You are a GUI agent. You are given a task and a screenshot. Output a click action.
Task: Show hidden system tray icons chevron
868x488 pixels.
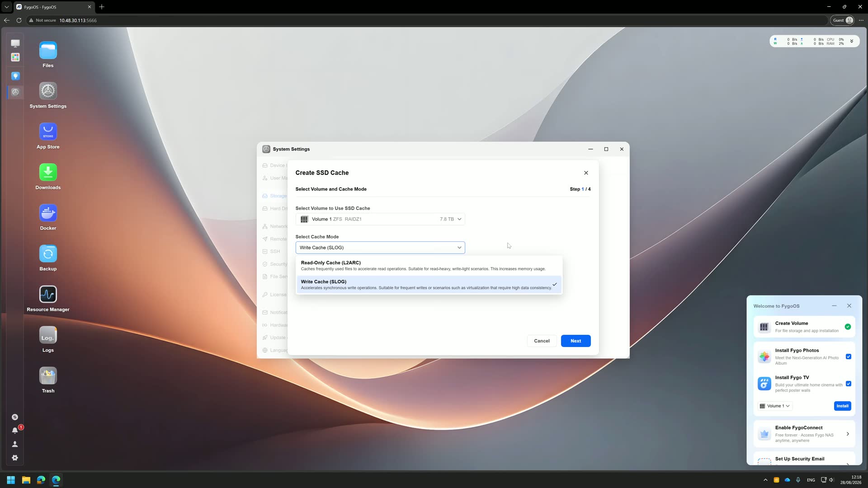coord(765,480)
